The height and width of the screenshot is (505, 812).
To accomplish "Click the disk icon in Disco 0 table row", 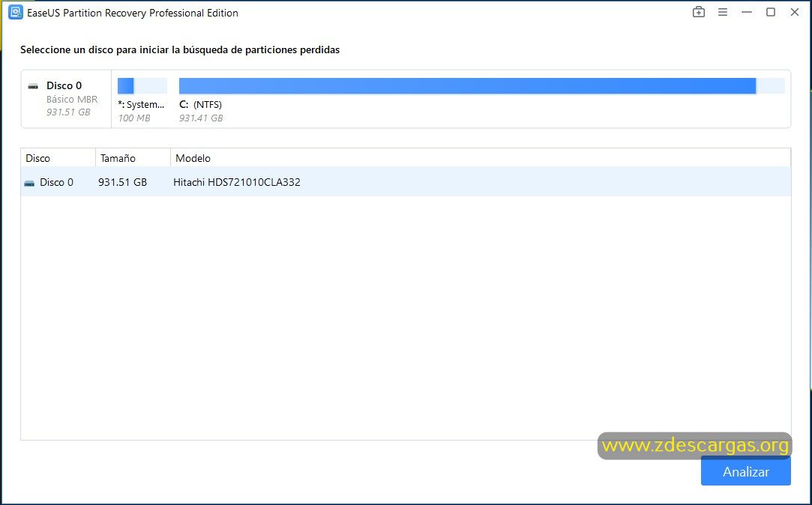I will pyautogui.click(x=29, y=183).
